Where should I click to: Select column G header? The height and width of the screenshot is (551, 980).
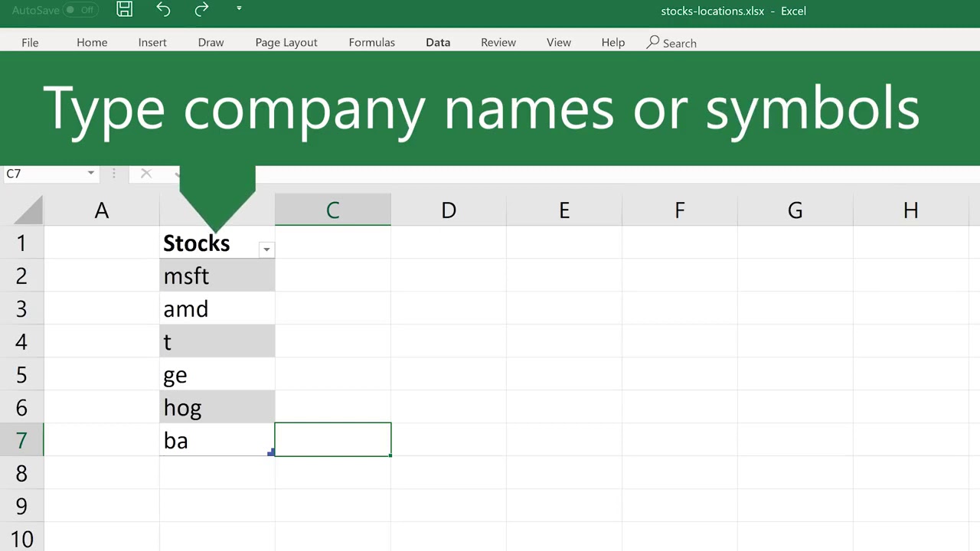pos(795,210)
